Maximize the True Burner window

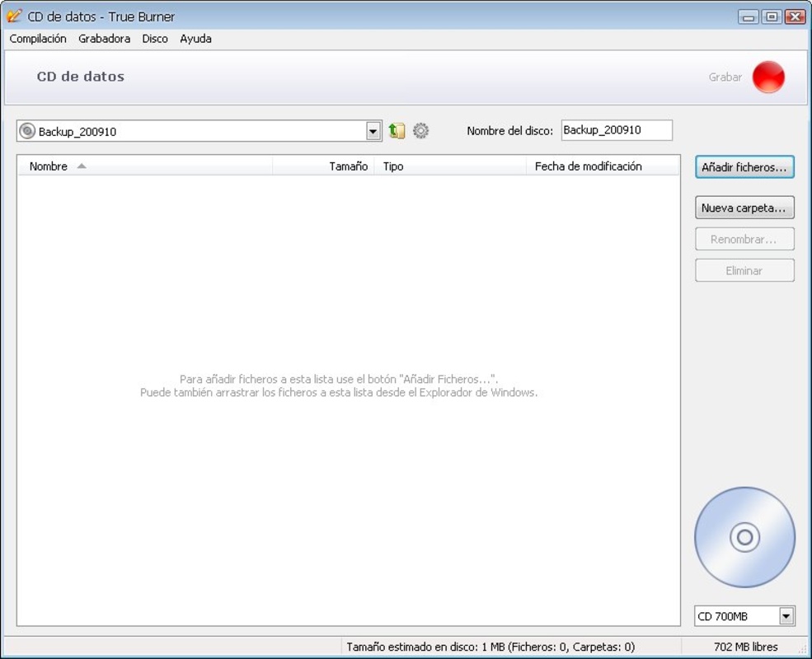click(771, 16)
